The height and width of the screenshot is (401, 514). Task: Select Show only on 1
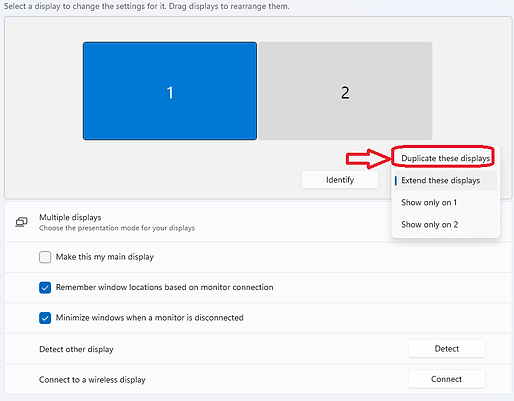(x=445, y=202)
